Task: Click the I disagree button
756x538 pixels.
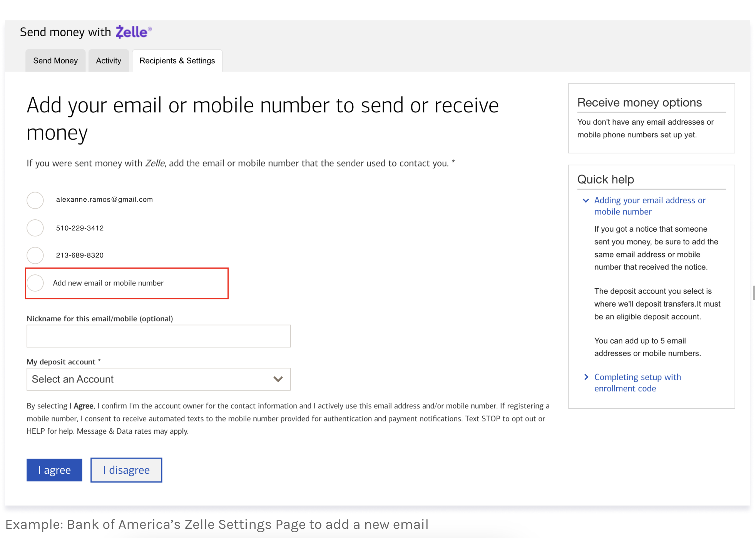Action: click(x=126, y=470)
